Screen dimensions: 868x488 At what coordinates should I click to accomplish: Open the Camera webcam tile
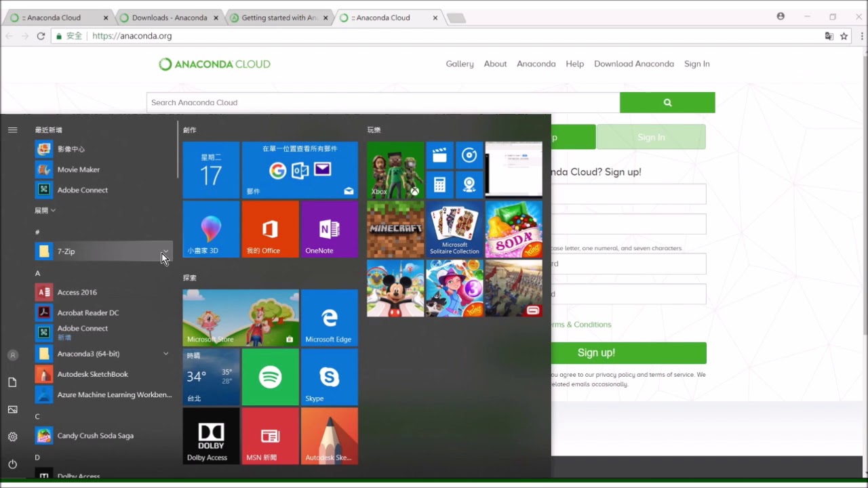pyautogui.click(x=469, y=184)
